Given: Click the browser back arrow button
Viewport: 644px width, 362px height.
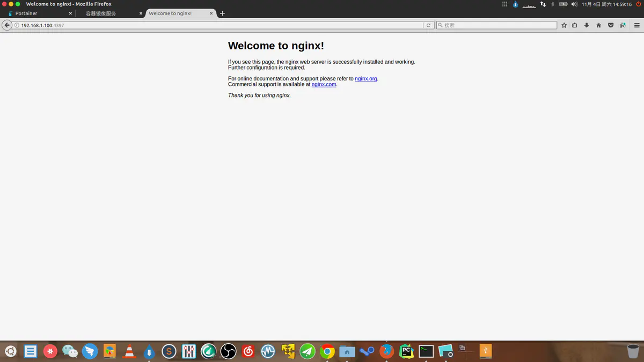Looking at the screenshot, I should coord(7,25).
